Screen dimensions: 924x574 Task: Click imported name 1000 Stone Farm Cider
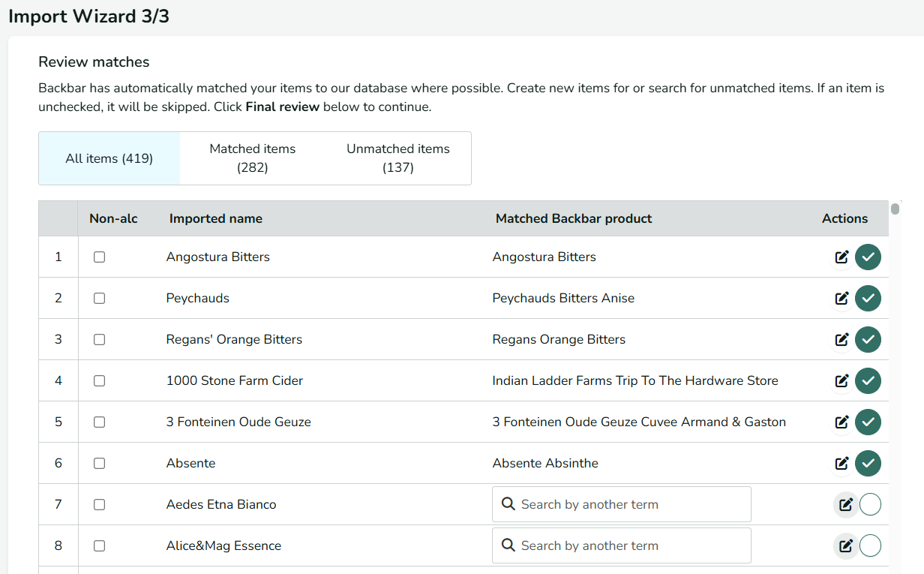pyautogui.click(x=235, y=381)
